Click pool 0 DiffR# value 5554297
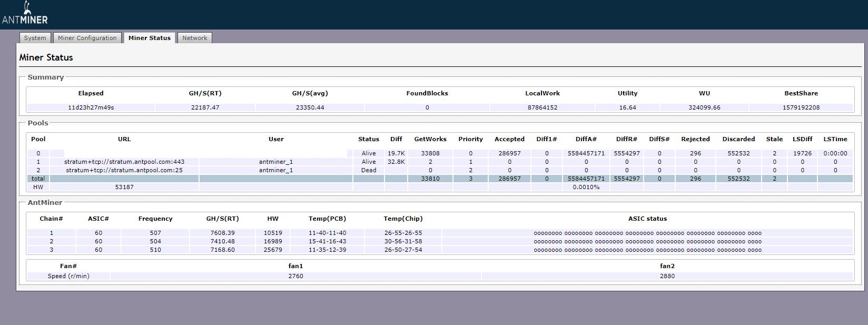The height and width of the screenshot is (325, 868). pos(627,153)
